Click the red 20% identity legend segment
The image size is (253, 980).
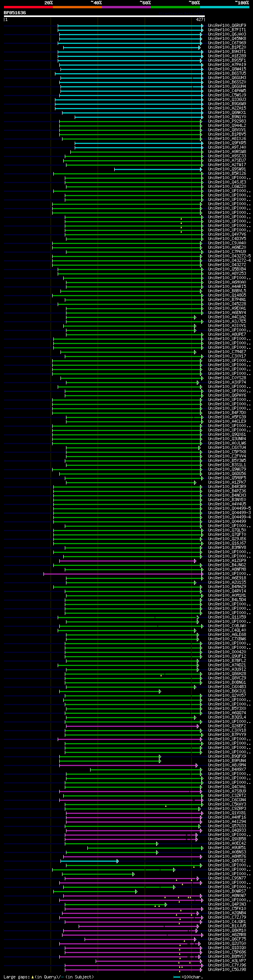pos(28,7)
